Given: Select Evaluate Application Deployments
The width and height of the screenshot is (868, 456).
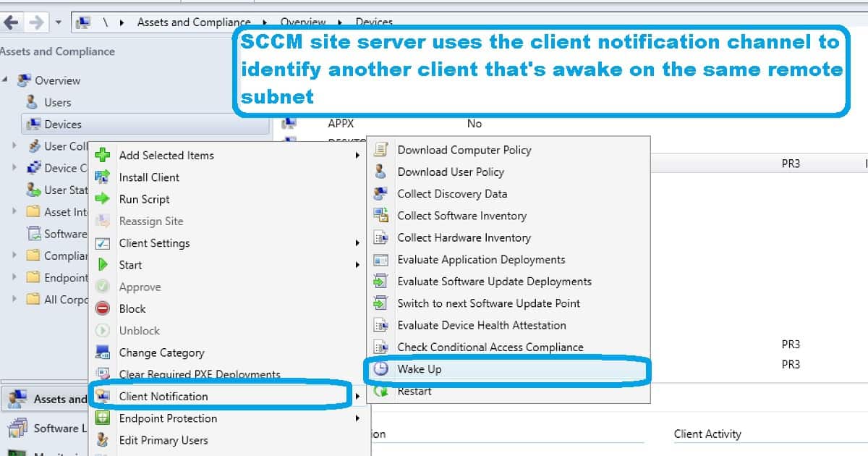Looking at the screenshot, I should pyautogui.click(x=482, y=260).
